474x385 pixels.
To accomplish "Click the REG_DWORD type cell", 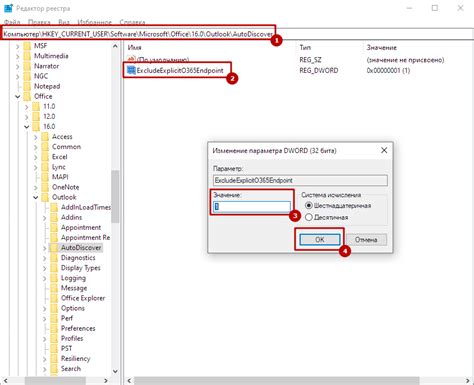I will 319,70.
